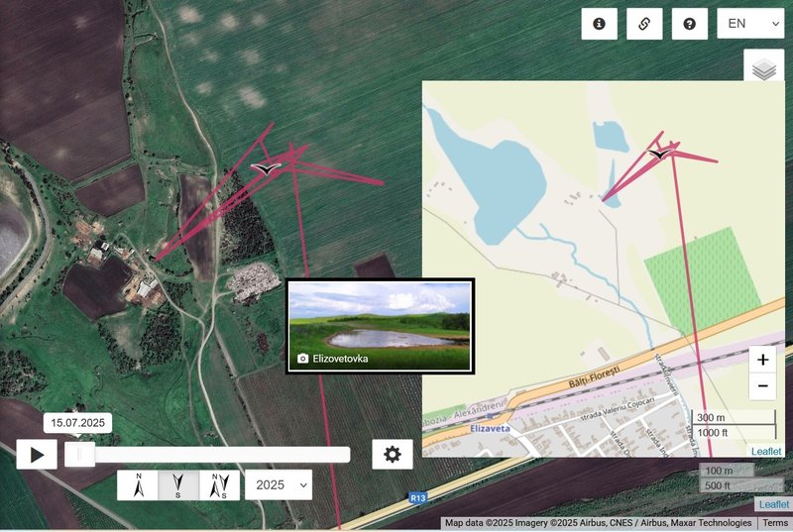Open the Leaflet link in the inset map
This screenshot has width=793, height=532.
point(766,451)
